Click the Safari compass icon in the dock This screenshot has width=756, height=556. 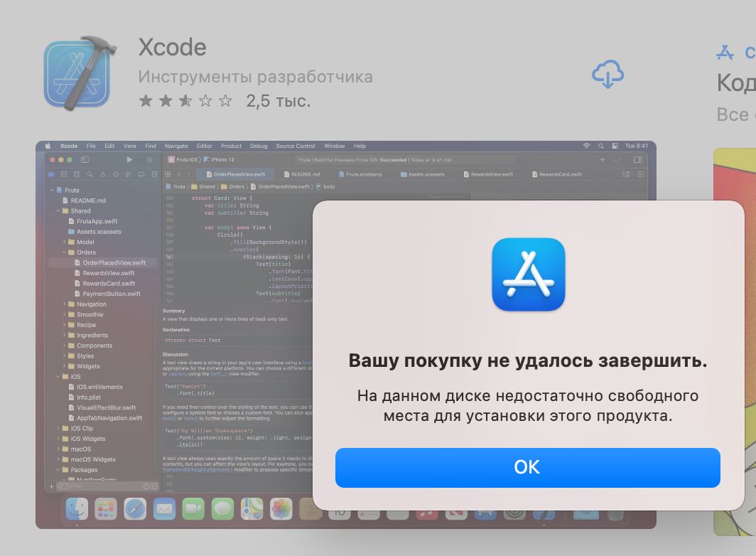pos(135,508)
